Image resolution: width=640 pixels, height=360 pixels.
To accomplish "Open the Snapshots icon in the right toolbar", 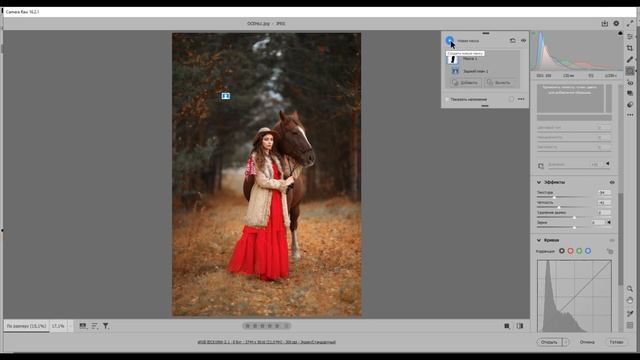I will tap(630, 93).
